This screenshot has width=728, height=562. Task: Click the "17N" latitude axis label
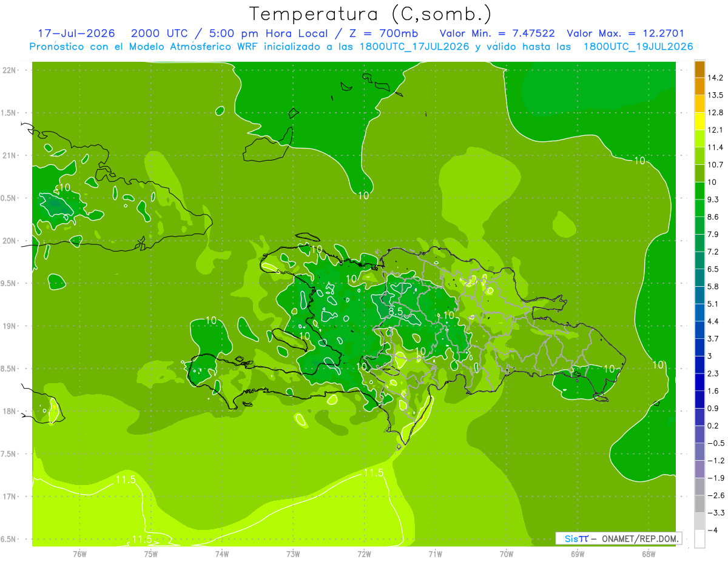pos(10,497)
